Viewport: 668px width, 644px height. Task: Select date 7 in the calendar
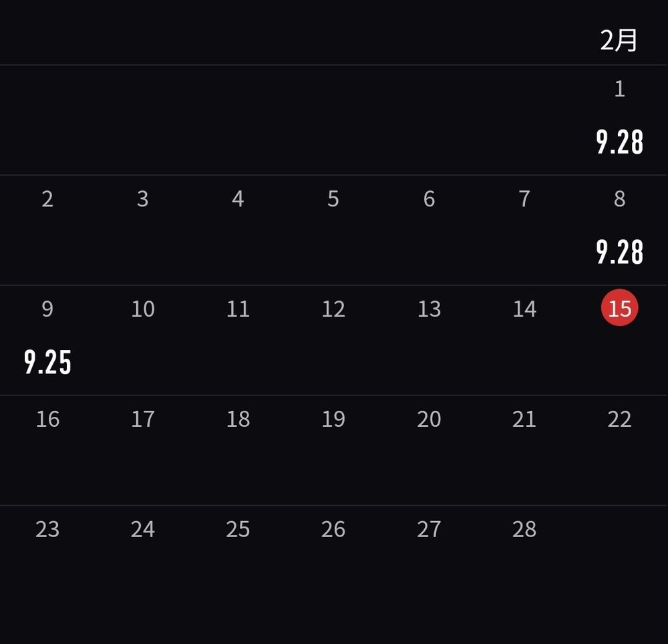click(x=524, y=199)
